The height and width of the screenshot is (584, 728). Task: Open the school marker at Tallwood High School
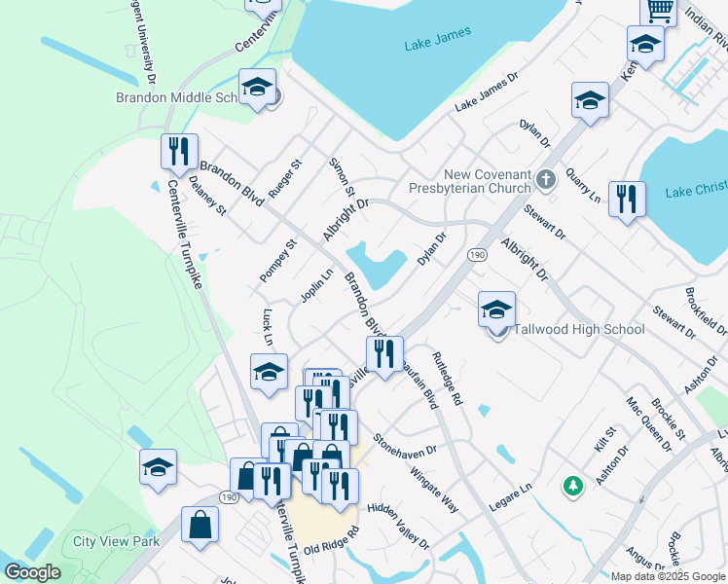496,312
